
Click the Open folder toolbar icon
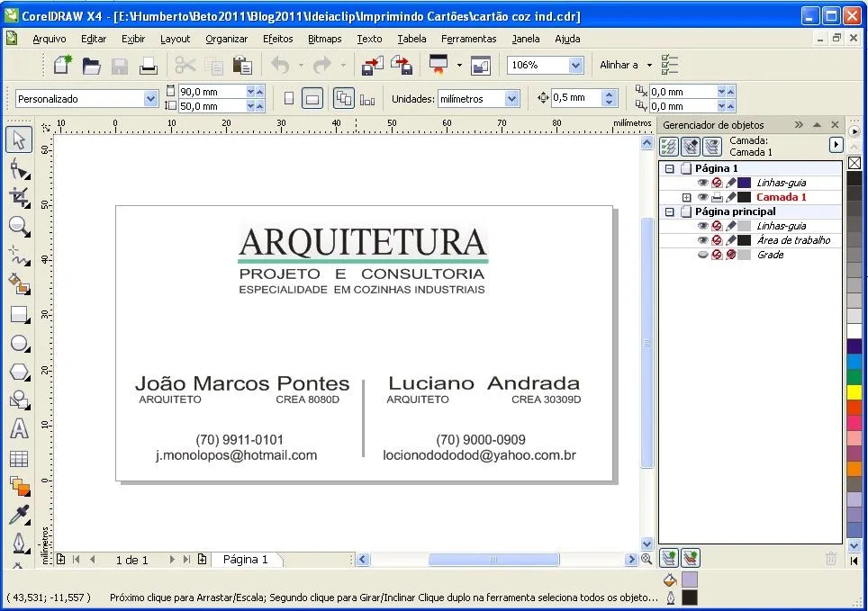[x=91, y=66]
